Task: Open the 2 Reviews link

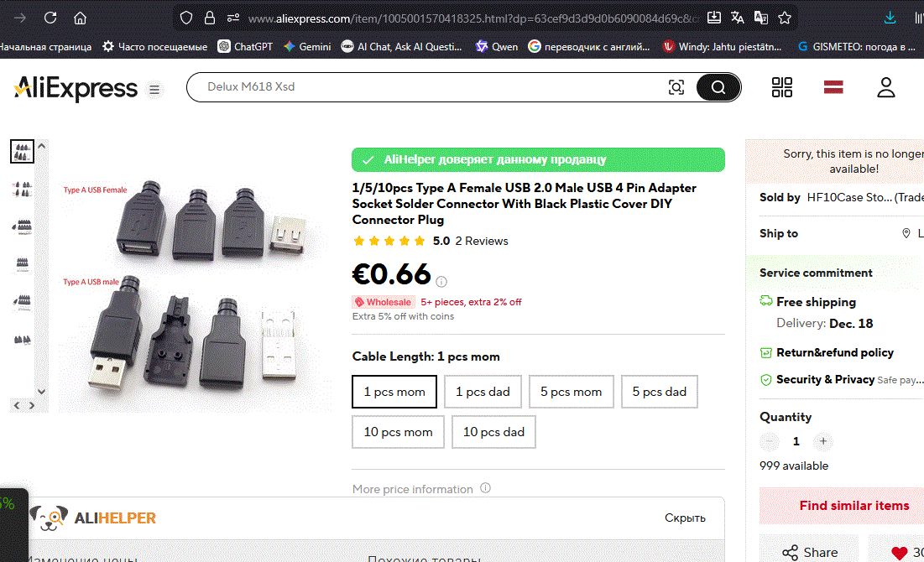Action: (482, 241)
